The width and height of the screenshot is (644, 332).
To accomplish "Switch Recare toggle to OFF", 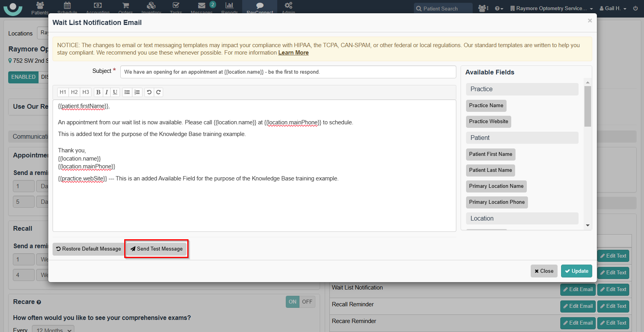I will click(x=307, y=302).
